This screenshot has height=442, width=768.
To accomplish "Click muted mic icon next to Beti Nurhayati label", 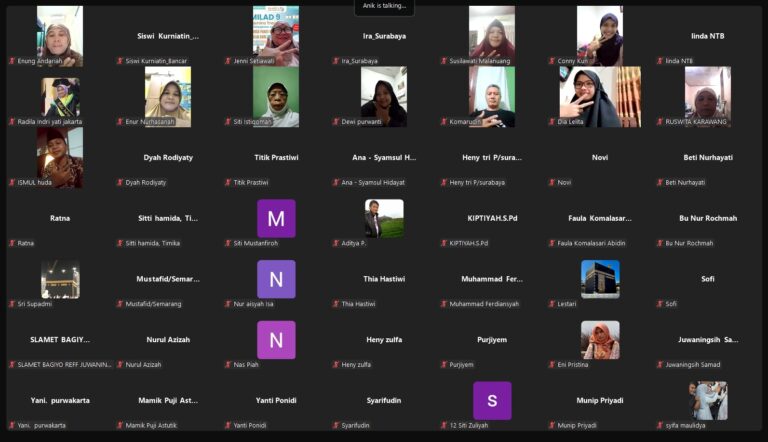I will (660, 182).
